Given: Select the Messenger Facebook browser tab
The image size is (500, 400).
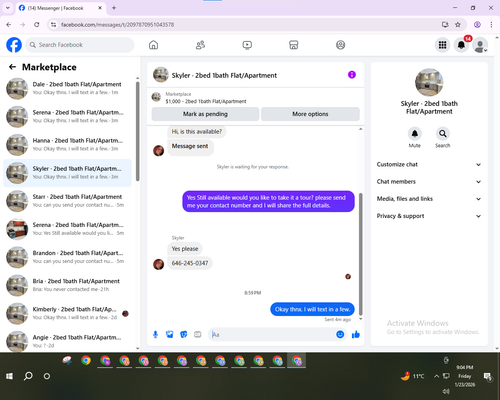Looking at the screenshot, I should pyautogui.click(x=60, y=8).
